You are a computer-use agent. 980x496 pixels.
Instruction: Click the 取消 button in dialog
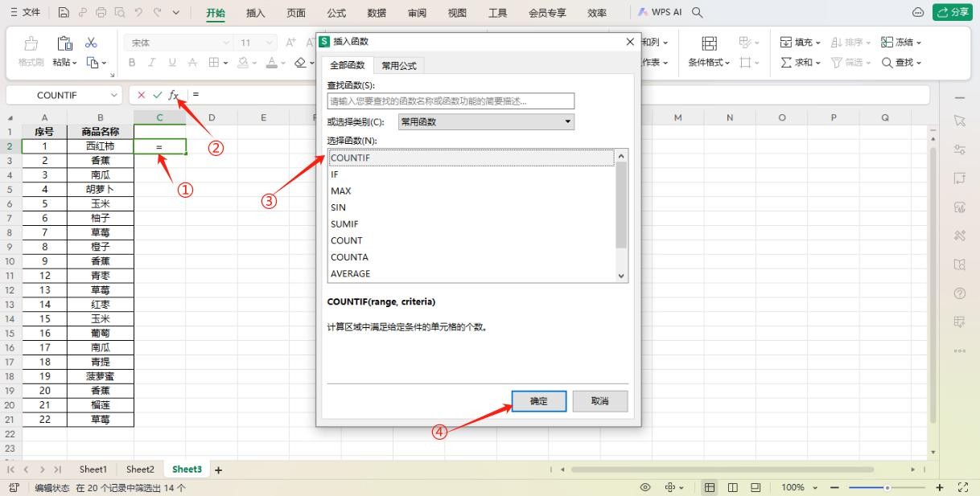(599, 401)
